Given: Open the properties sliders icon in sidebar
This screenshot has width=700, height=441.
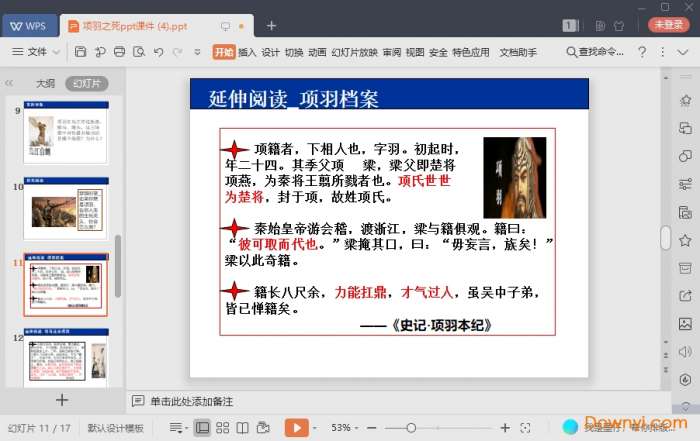Looking at the screenshot, I should coord(685,184).
